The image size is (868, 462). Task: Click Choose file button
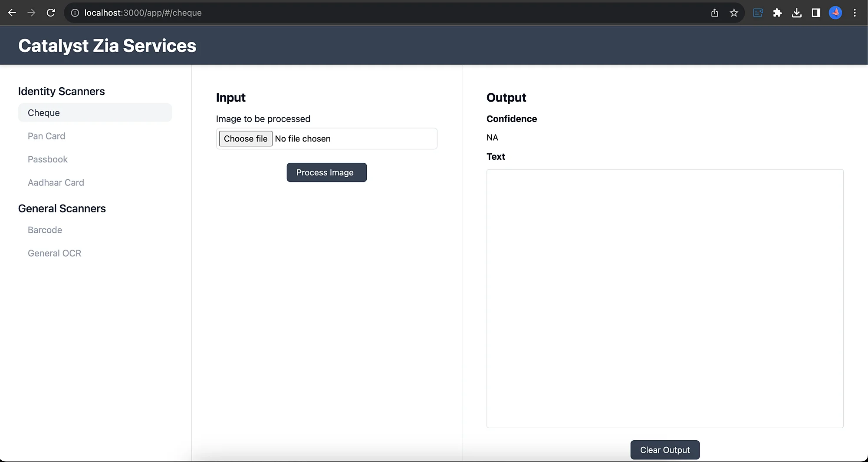246,139
